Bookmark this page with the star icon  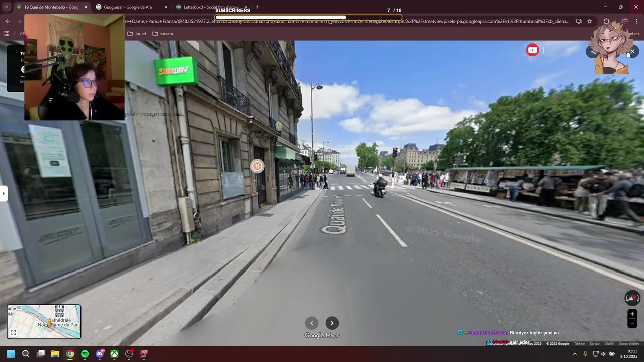(x=590, y=21)
